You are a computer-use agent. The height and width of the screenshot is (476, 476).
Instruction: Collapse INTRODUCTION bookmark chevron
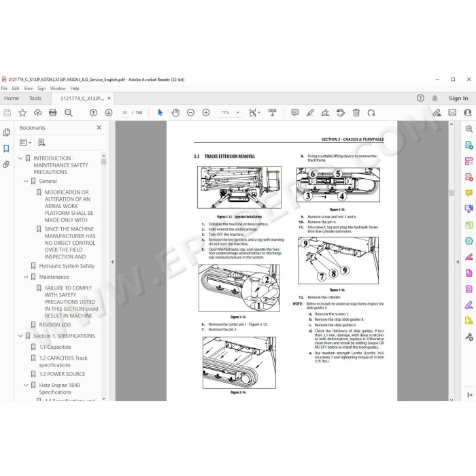(20, 158)
